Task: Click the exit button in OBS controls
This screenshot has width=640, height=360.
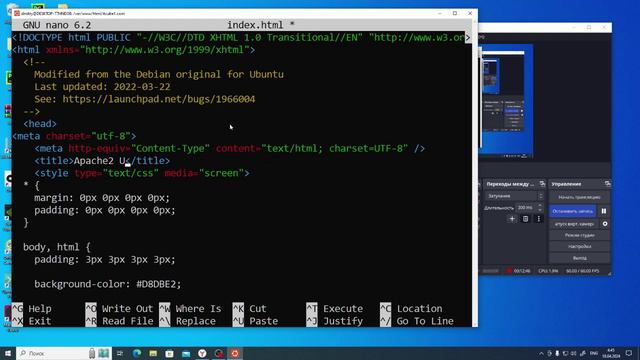Action: coord(579,258)
